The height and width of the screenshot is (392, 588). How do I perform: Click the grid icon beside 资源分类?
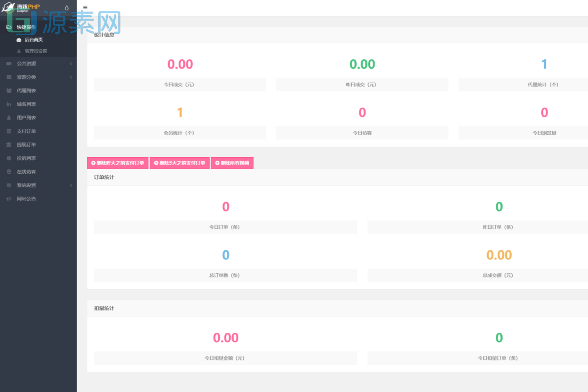point(9,77)
